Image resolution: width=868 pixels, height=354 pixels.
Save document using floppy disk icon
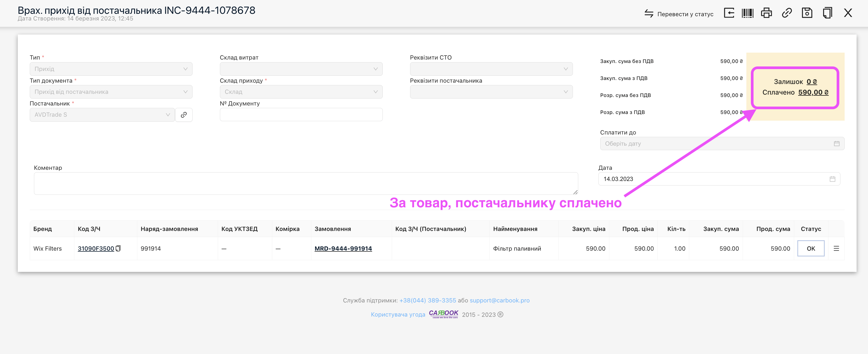pyautogui.click(x=807, y=13)
